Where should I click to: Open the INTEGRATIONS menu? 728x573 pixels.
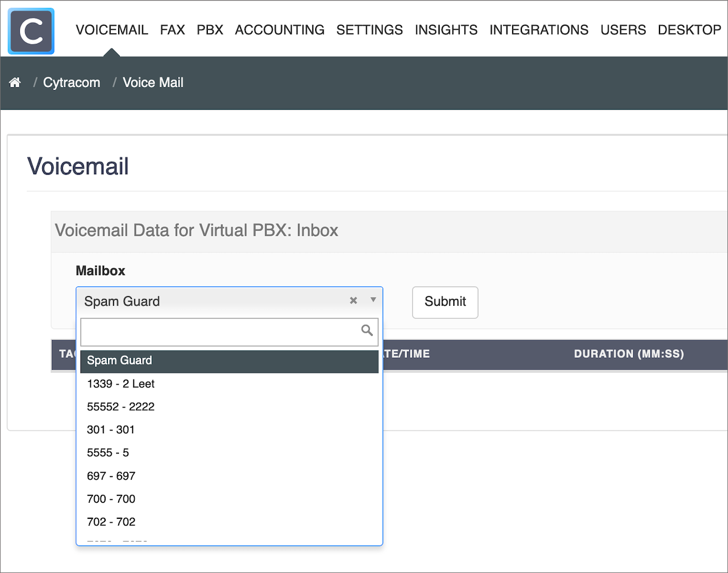click(x=539, y=30)
